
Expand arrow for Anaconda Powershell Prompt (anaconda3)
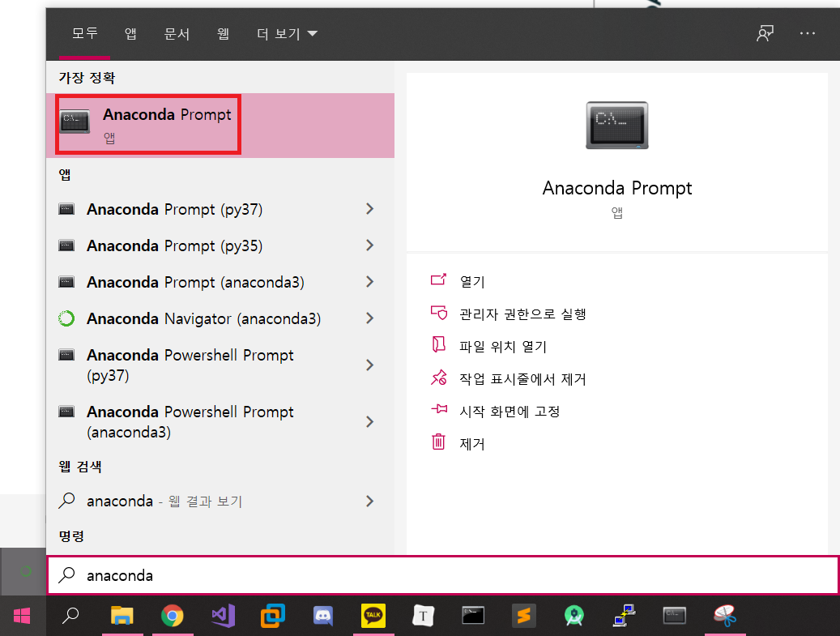(x=369, y=421)
